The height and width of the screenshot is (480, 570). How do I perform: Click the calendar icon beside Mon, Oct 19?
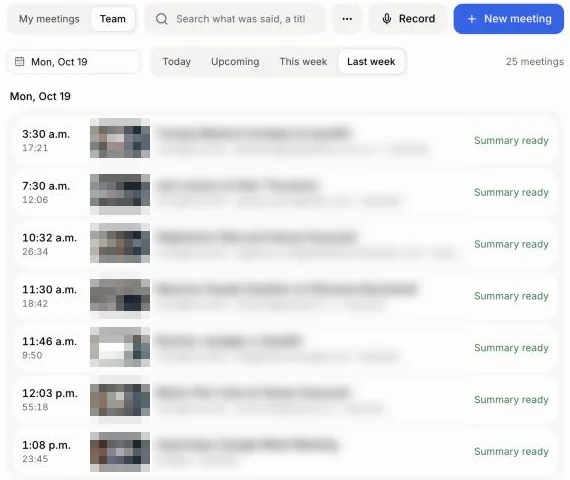click(x=20, y=61)
